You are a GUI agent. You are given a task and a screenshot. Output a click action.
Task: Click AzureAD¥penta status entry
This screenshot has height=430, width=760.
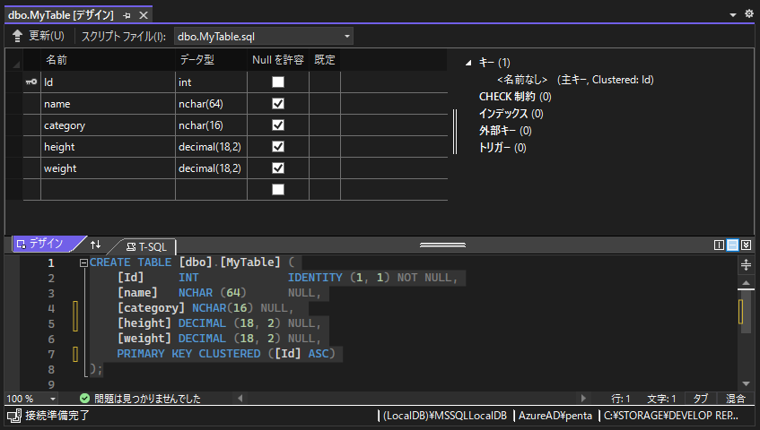pyautogui.click(x=555, y=416)
